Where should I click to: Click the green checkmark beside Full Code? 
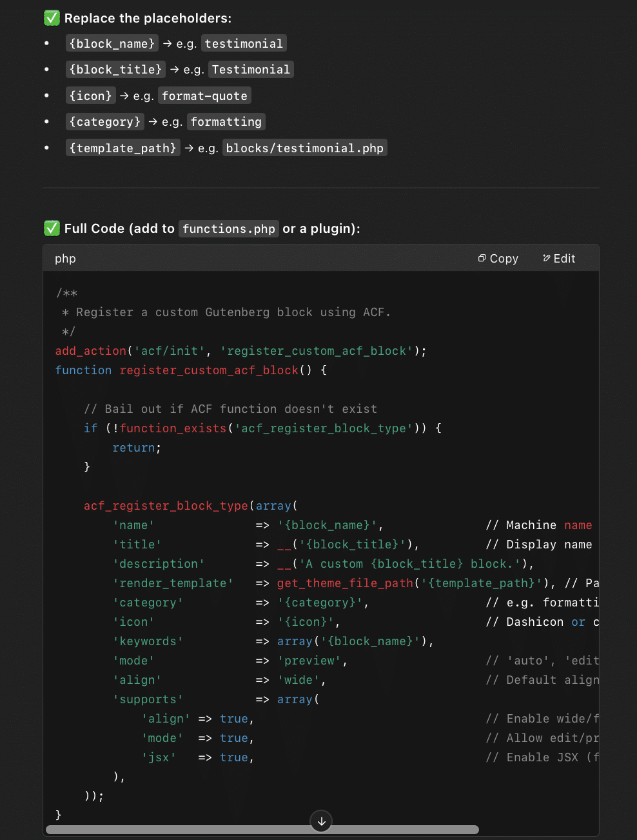(x=52, y=228)
